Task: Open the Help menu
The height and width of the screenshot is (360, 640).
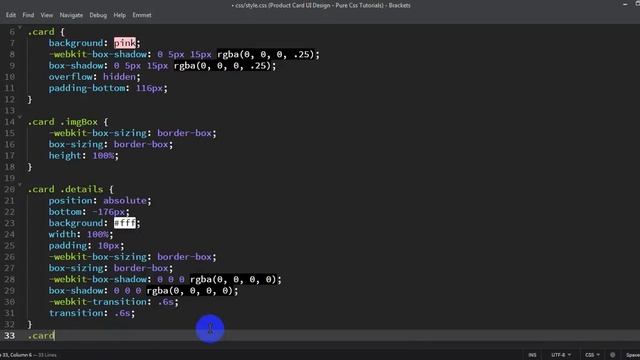Action: pyautogui.click(x=120, y=15)
